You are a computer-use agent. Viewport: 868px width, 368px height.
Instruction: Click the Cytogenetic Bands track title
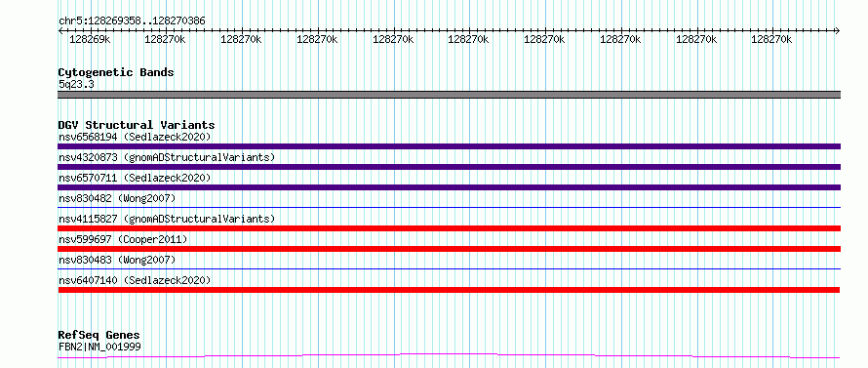click(116, 72)
